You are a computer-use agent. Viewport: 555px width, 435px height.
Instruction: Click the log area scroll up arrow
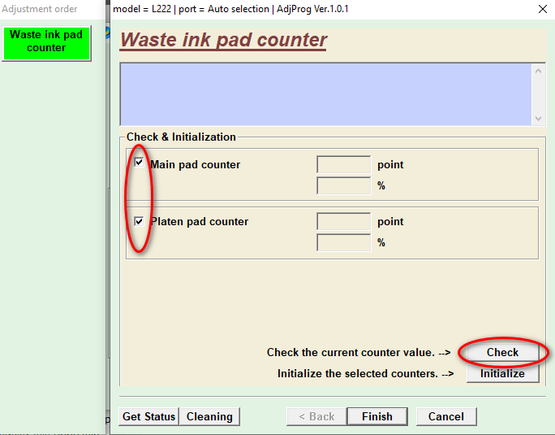[x=538, y=71]
